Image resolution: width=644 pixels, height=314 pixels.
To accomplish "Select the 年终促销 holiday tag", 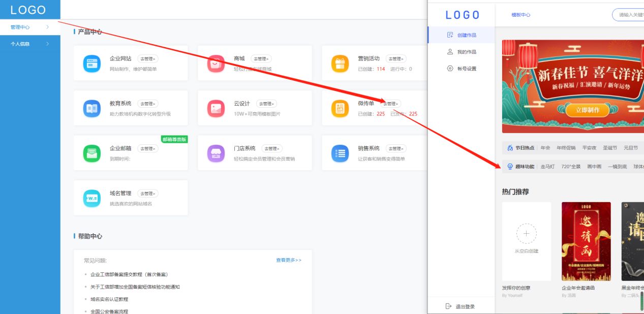I will coord(566,148).
